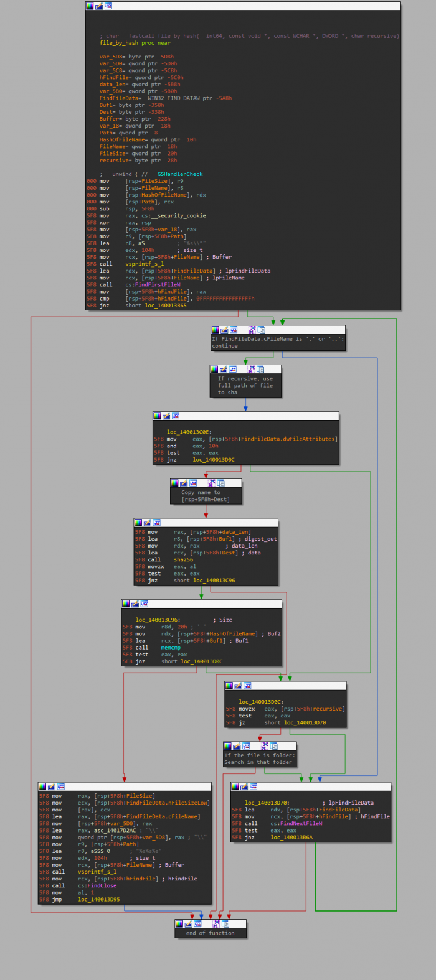436x980 pixels.
Task: Ungroup the "end of function" node
Action: [x=217, y=924]
